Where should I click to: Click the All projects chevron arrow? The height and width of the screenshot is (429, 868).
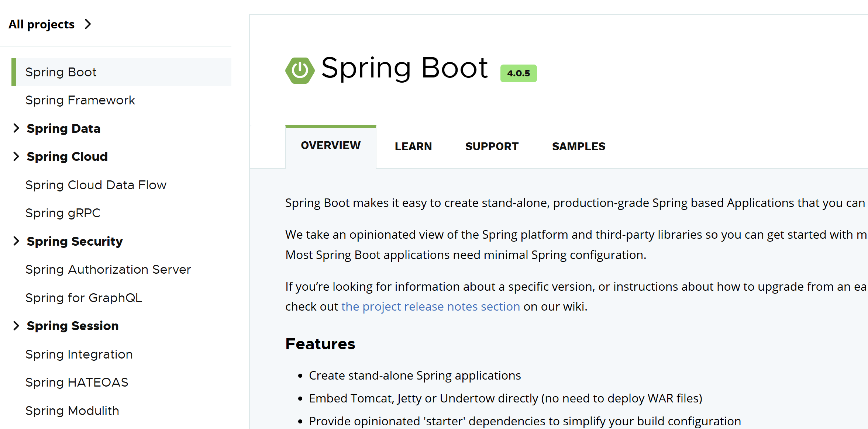(87, 24)
